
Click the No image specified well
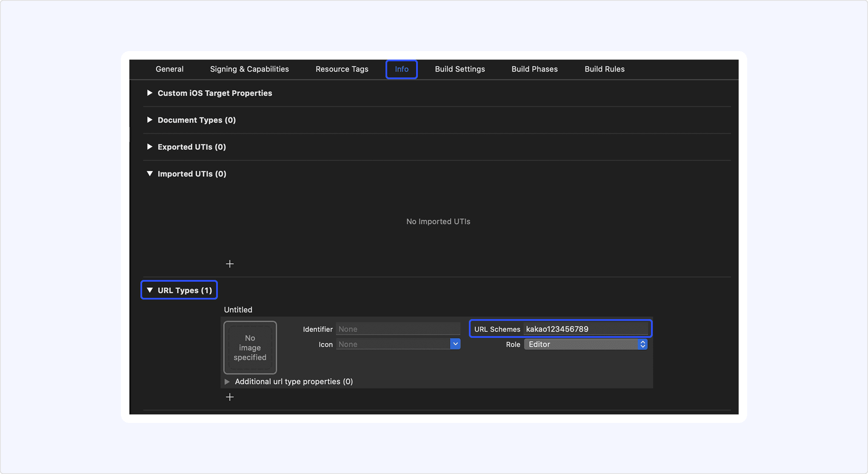point(250,348)
